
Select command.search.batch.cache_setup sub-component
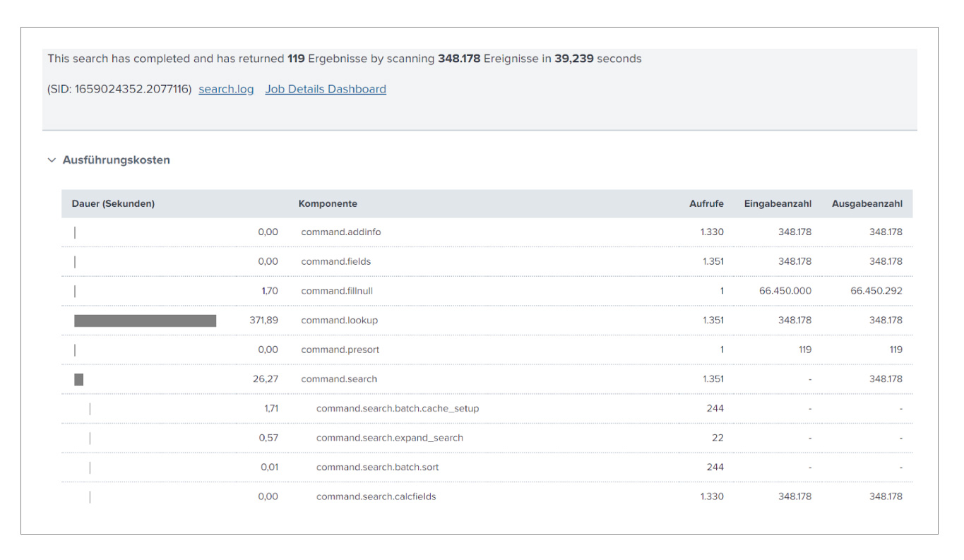coord(398,409)
